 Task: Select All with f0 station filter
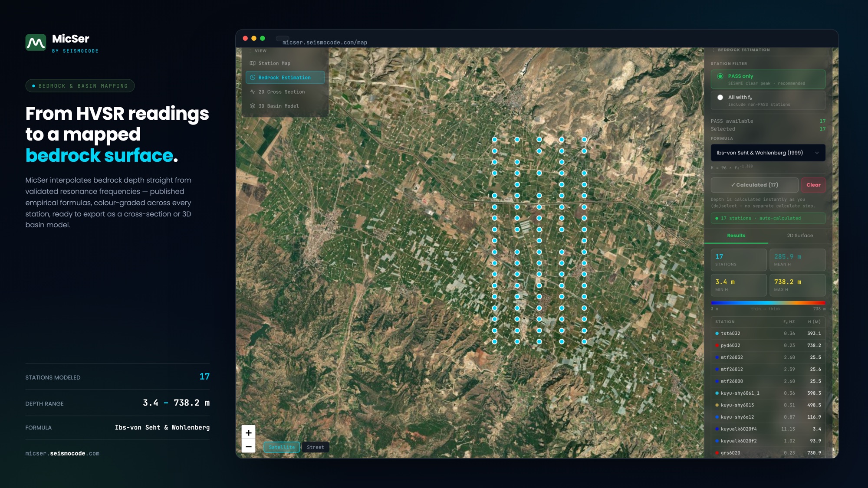[x=768, y=101]
